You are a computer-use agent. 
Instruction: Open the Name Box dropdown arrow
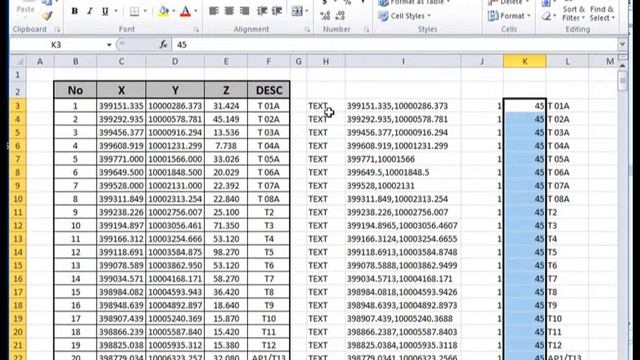coord(109,44)
